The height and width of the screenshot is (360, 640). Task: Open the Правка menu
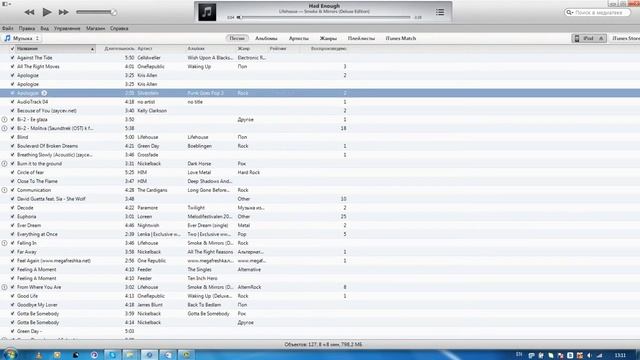coord(27,29)
